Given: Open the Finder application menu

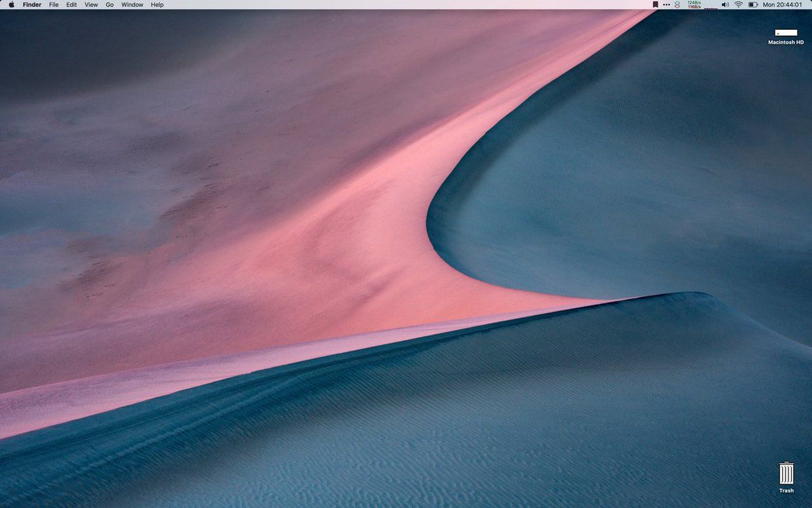Looking at the screenshot, I should [x=32, y=5].
